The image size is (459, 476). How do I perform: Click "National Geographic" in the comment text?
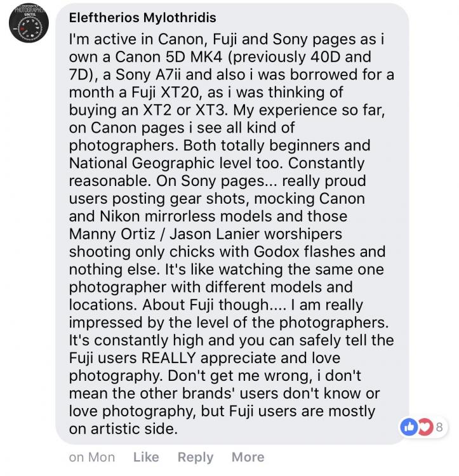pyautogui.click(x=138, y=162)
